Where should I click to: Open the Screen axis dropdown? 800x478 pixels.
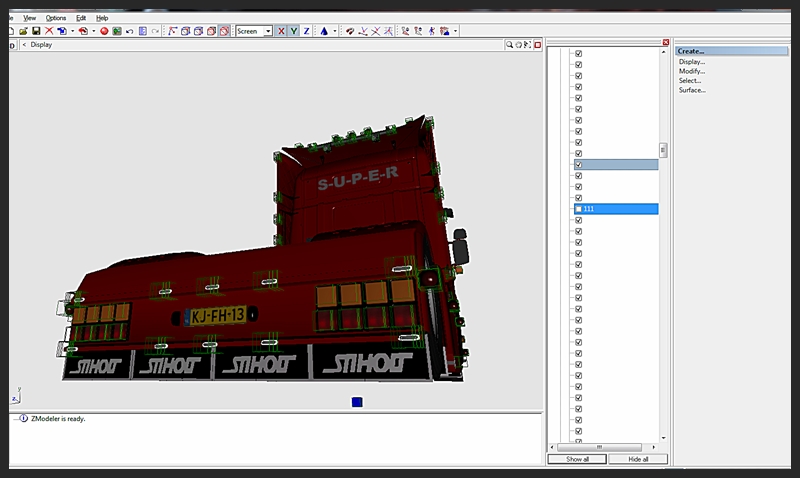[x=267, y=31]
